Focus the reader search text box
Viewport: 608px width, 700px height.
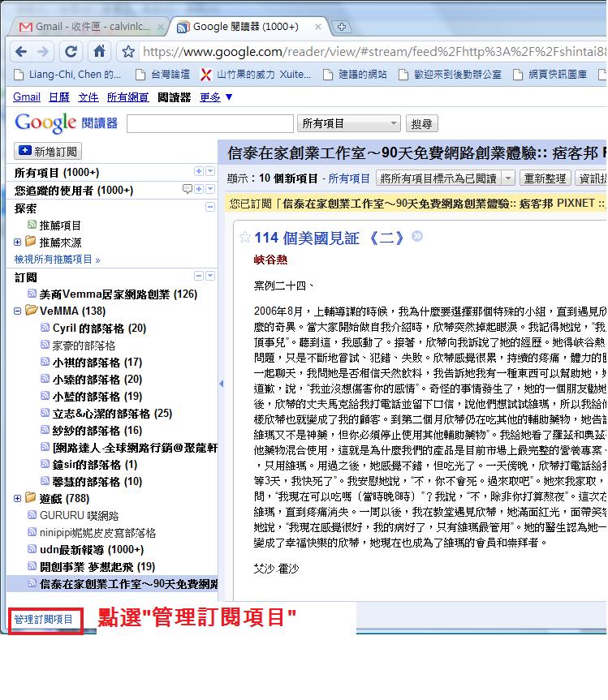pos(210,123)
